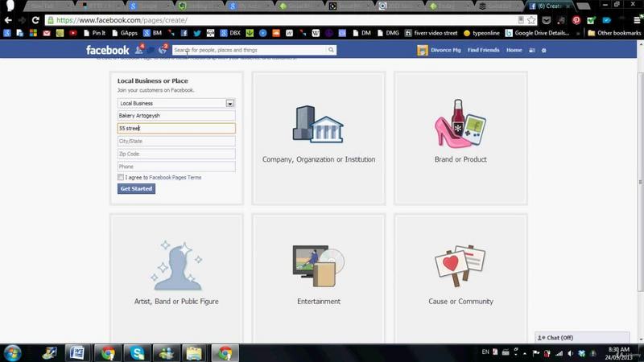
Task: Click the Get Started button
Action: pos(136,189)
